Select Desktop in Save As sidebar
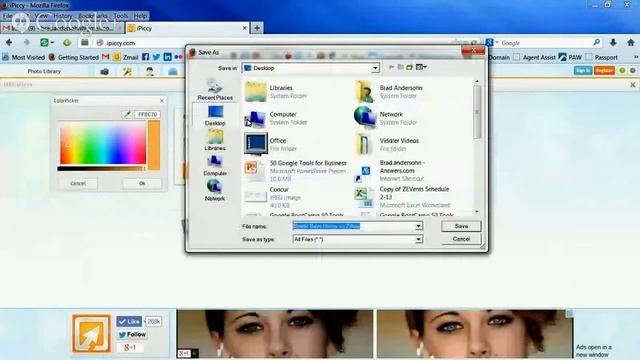 point(215,115)
